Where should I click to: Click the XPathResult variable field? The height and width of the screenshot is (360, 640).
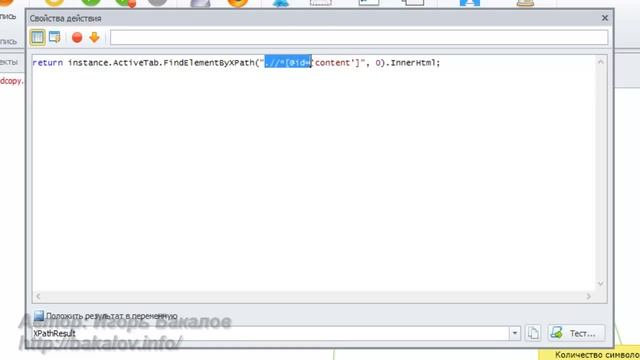270,333
